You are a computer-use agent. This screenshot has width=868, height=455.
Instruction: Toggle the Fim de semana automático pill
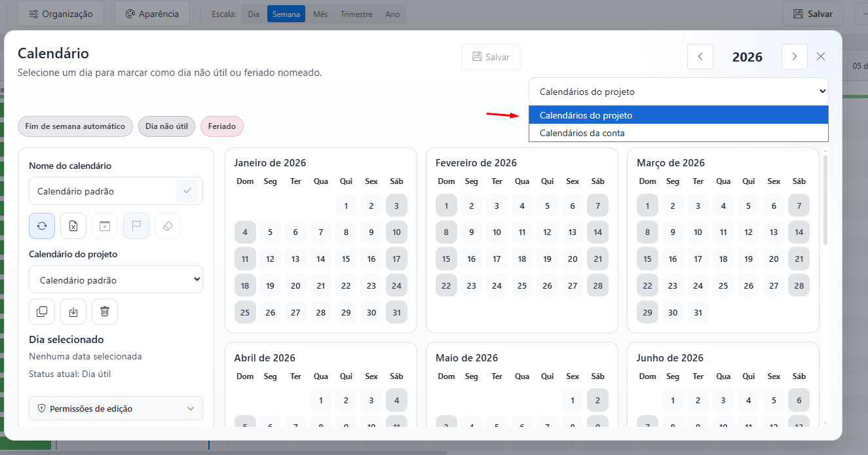(x=75, y=126)
